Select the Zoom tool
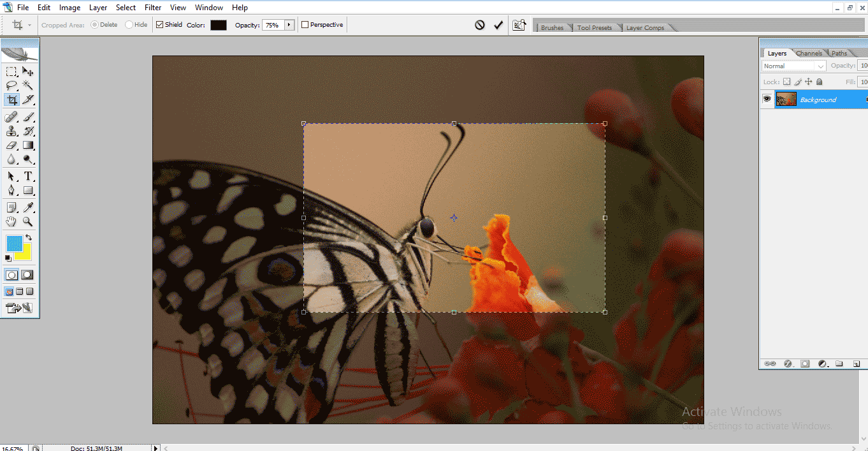 pyautogui.click(x=28, y=222)
